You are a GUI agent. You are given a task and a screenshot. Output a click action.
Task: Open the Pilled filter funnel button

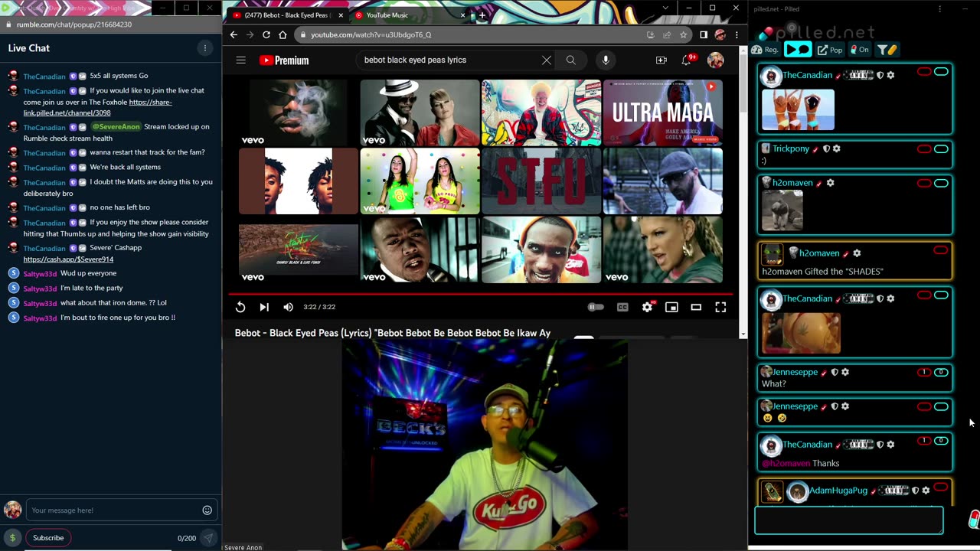(x=887, y=50)
